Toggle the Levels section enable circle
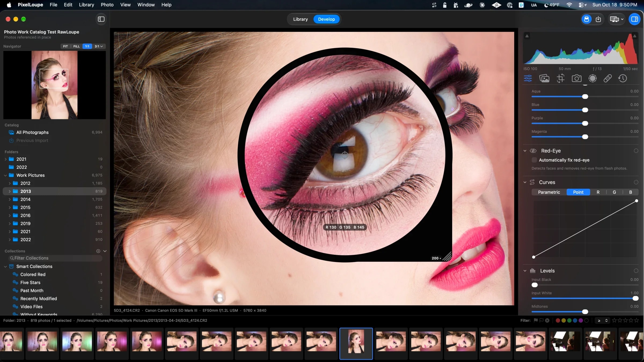 tap(636, 271)
